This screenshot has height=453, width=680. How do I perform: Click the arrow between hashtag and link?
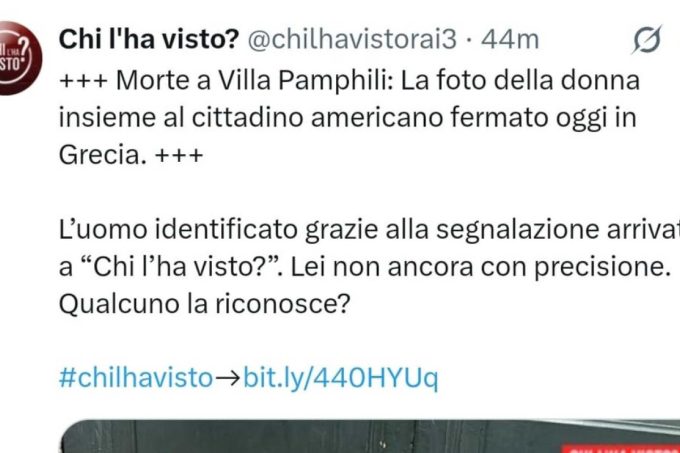pyautogui.click(x=228, y=378)
